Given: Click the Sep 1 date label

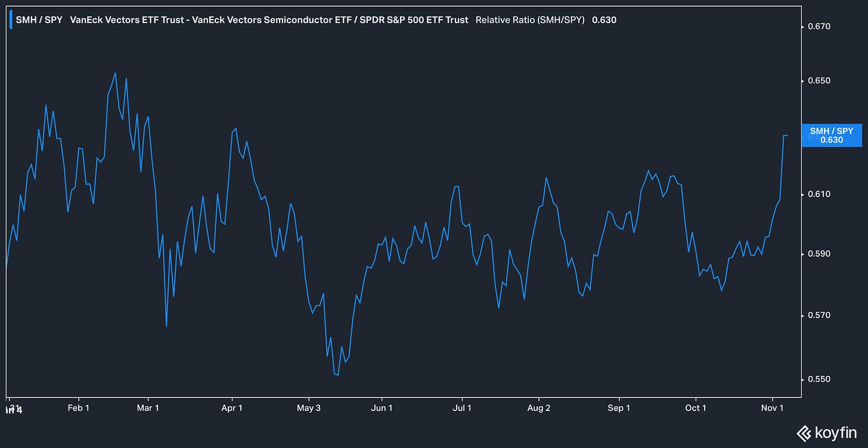Looking at the screenshot, I should tap(619, 408).
